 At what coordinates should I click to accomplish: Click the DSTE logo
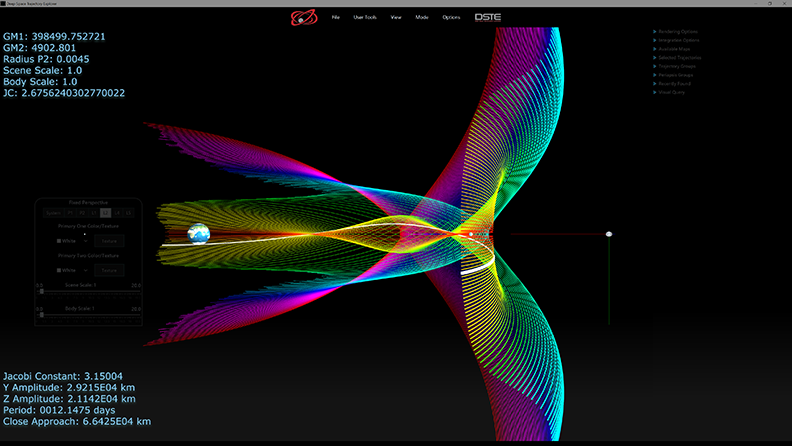488,17
